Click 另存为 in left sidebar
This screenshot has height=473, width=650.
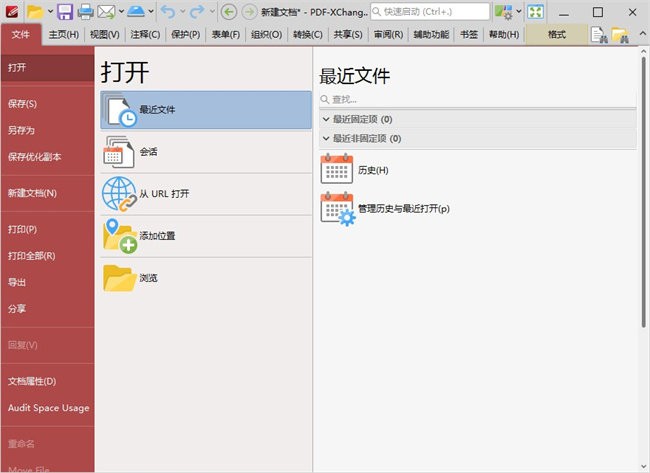point(21,130)
